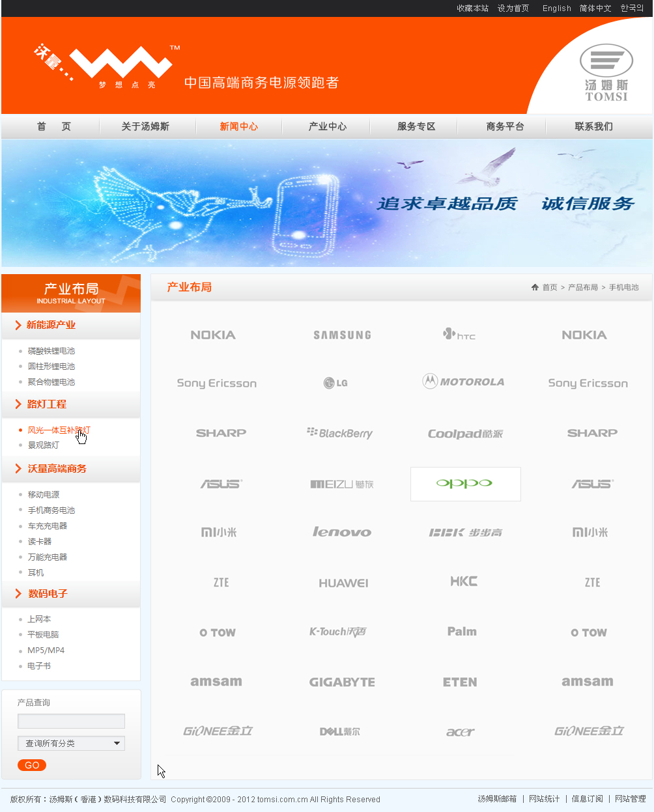Open the 手机商务电池 sidebar link
The height and width of the screenshot is (812, 654).
pyautogui.click(x=51, y=511)
